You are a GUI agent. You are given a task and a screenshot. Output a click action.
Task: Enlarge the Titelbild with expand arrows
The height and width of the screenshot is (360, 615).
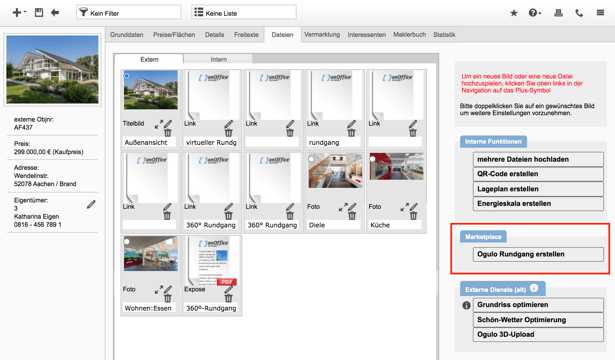coord(158,125)
